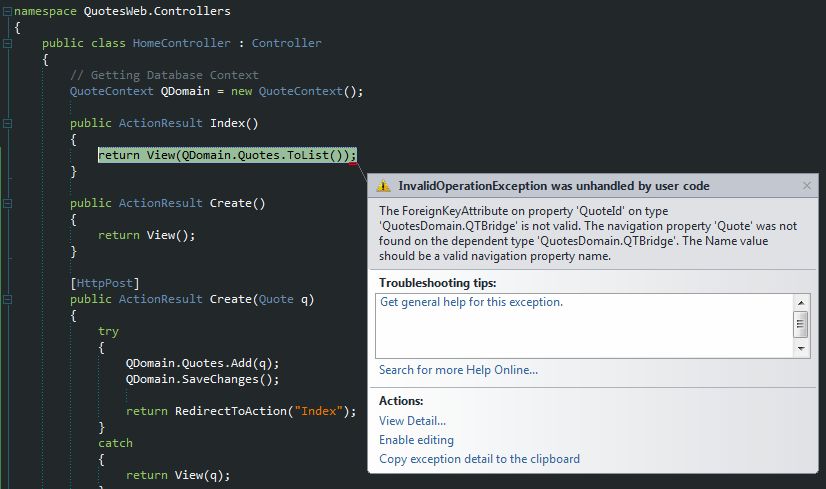Click 'Search for more Help Online...'
This screenshot has width=826, height=489.
tap(458, 370)
